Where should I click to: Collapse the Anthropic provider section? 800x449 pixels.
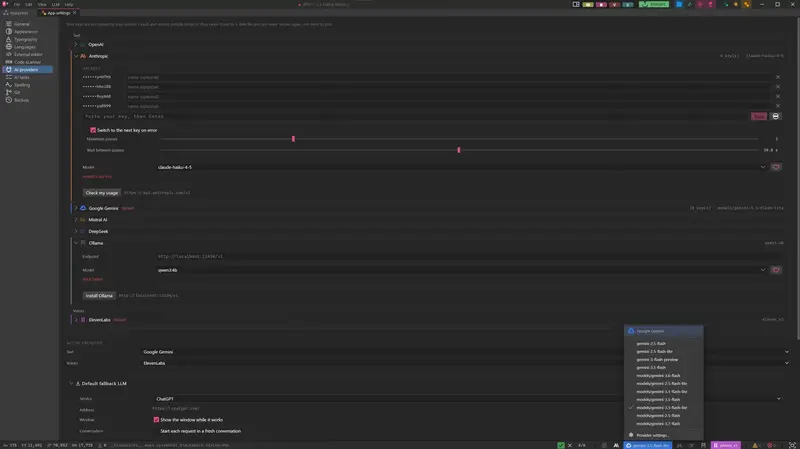click(x=76, y=56)
